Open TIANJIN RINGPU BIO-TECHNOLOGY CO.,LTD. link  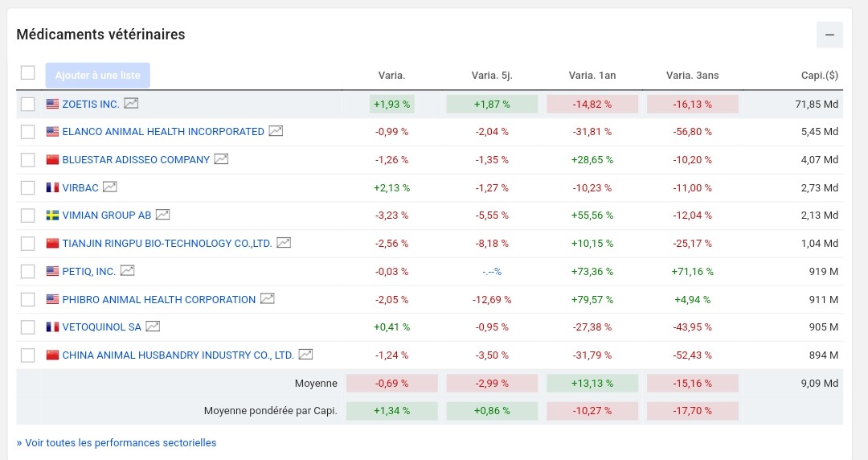tap(167, 244)
